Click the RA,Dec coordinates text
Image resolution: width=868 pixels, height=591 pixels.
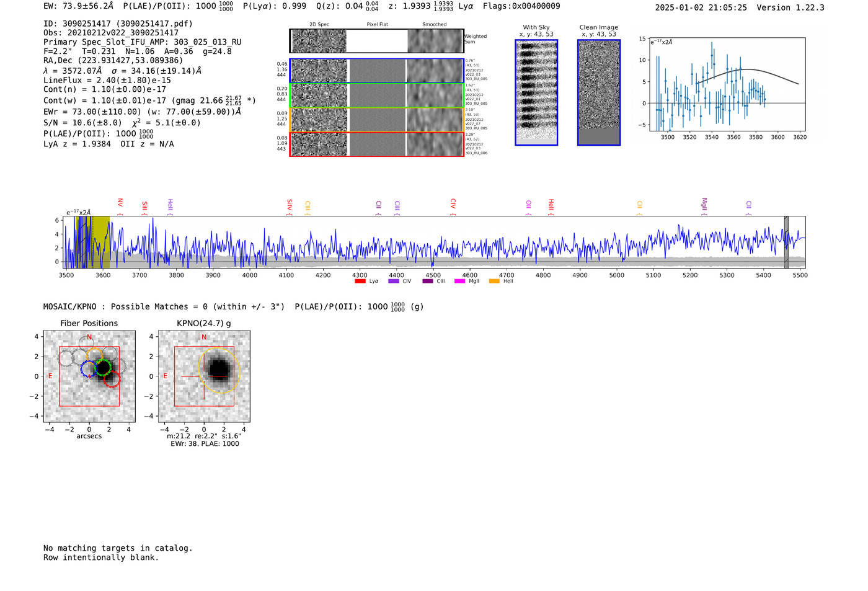(x=113, y=61)
